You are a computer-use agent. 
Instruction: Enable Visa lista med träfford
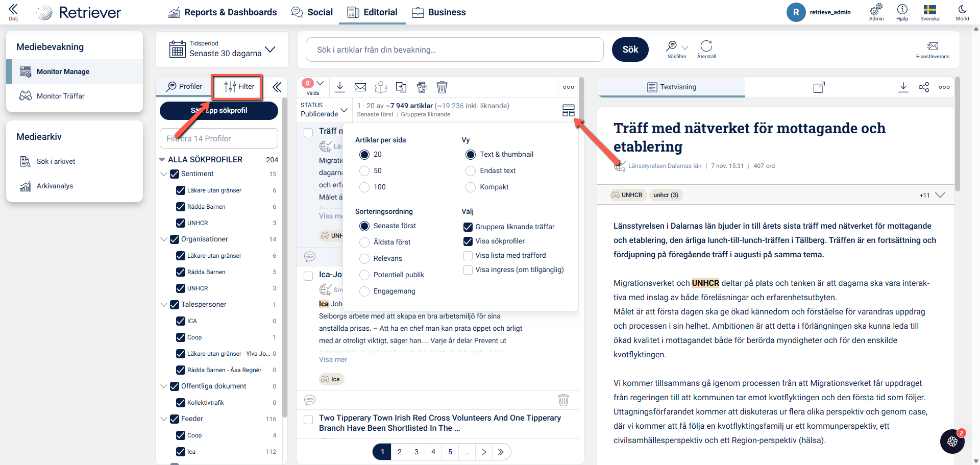(x=468, y=256)
